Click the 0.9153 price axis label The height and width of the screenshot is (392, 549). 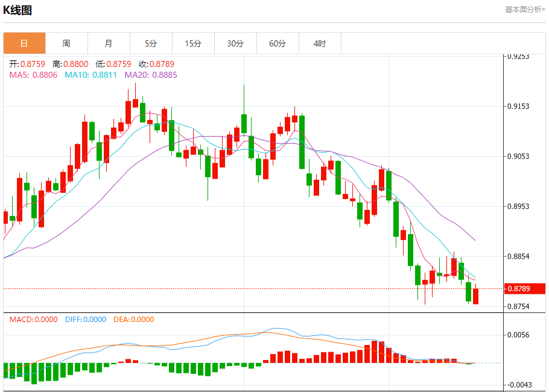(518, 106)
